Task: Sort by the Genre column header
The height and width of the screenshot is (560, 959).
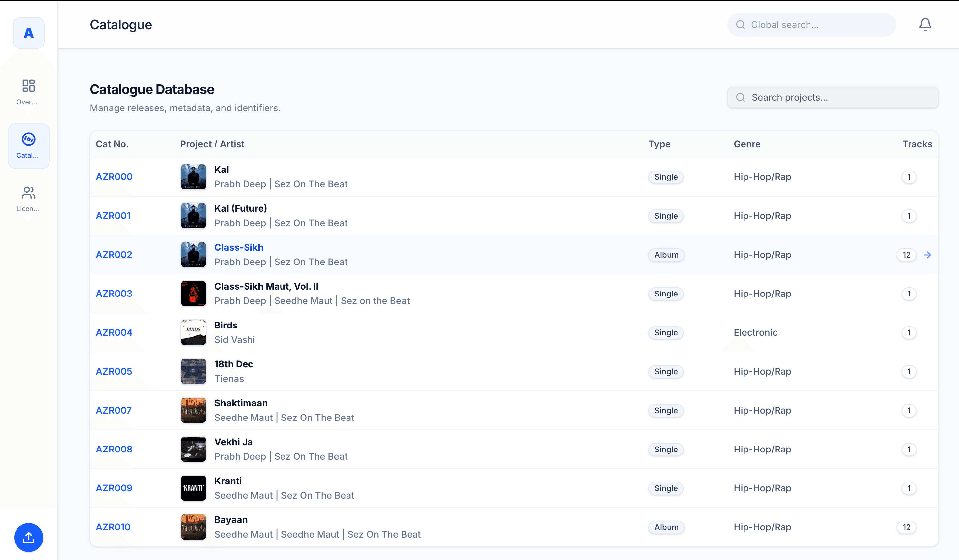Action: click(747, 144)
